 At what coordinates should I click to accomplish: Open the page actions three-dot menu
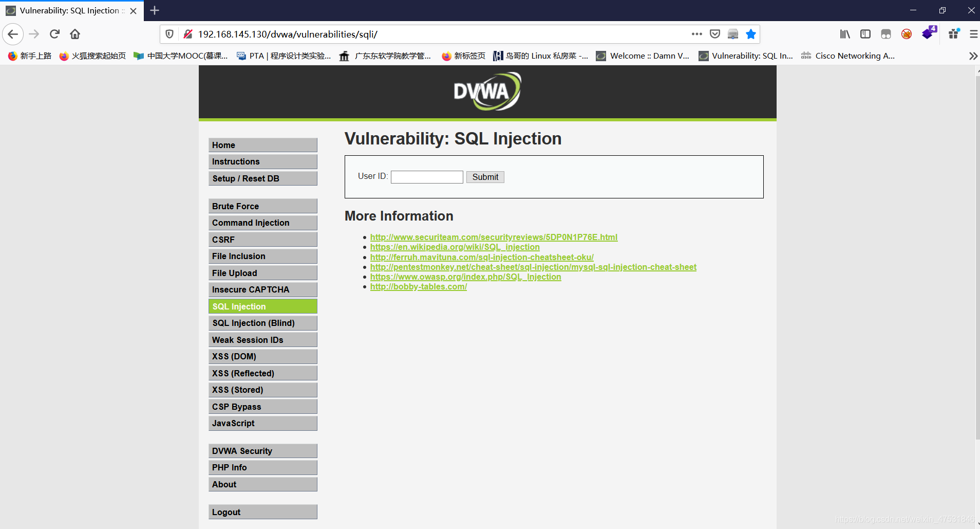[696, 34]
